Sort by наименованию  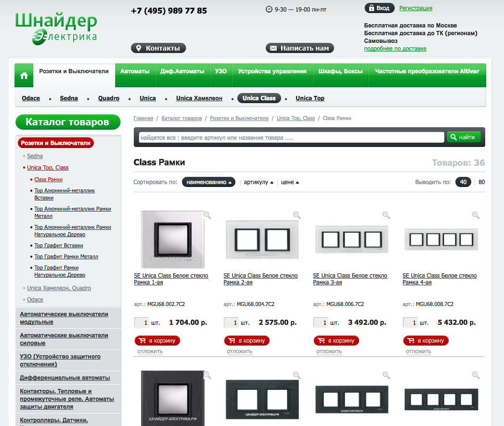(x=208, y=182)
